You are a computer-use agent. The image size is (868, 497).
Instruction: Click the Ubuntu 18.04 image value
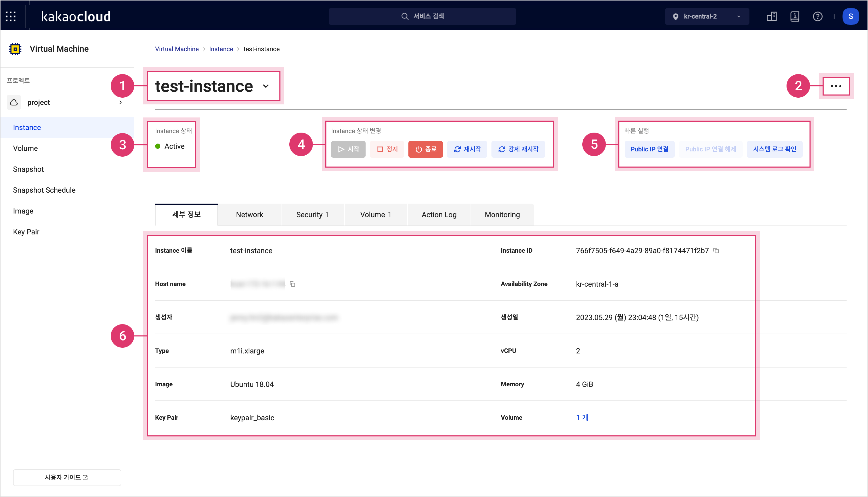[x=252, y=384]
